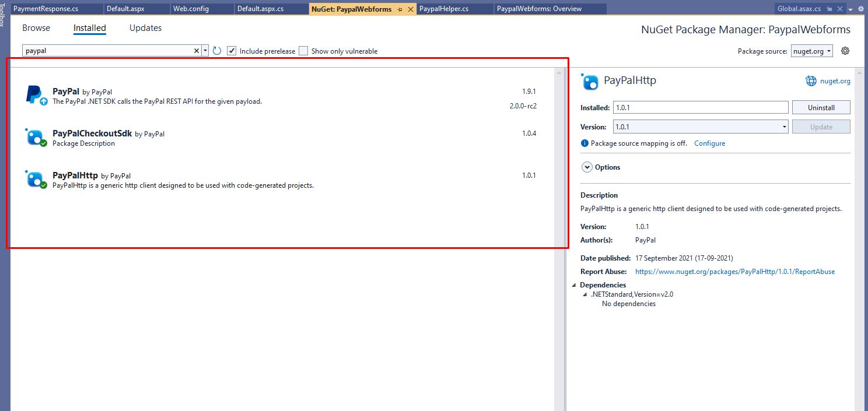This screenshot has width=868, height=411.
Task: Keep the Global.asax.cs preview tab open
Action: coord(829,9)
